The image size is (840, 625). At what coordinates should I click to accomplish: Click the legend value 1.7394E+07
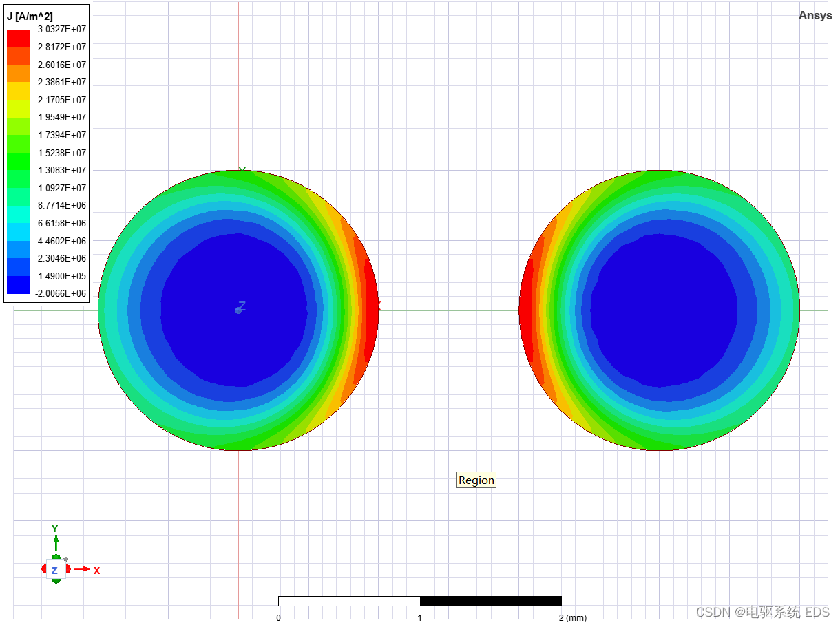click(x=62, y=136)
